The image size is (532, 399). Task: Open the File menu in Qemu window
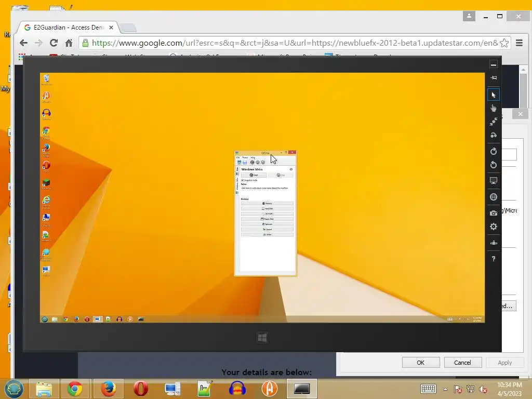[x=238, y=158]
